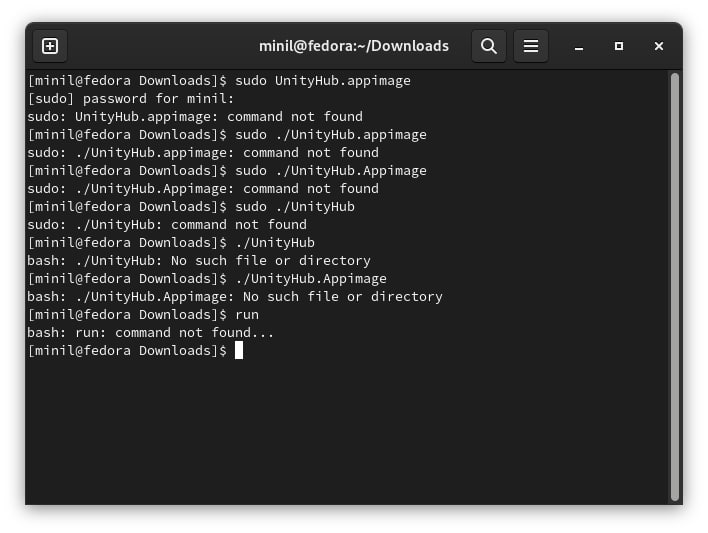
Task: Click the 'sudo ./UnityHub.Appimage' command line
Action: pyautogui.click(x=331, y=170)
